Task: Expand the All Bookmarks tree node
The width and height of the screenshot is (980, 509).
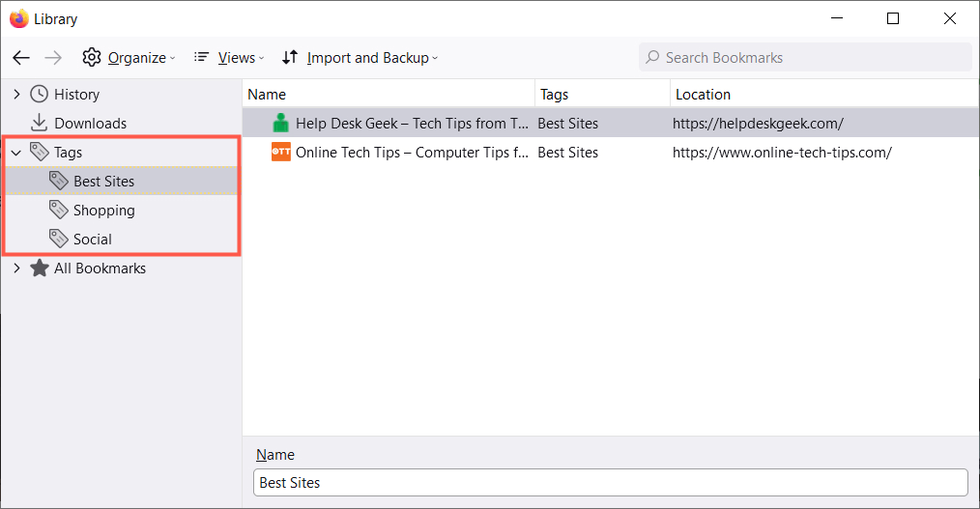Action: click(x=15, y=269)
